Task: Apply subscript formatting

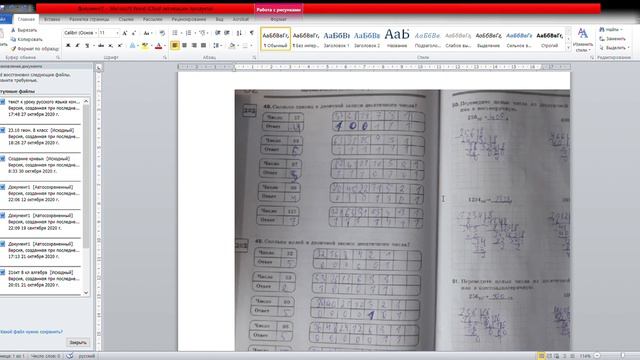Action: (111, 46)
